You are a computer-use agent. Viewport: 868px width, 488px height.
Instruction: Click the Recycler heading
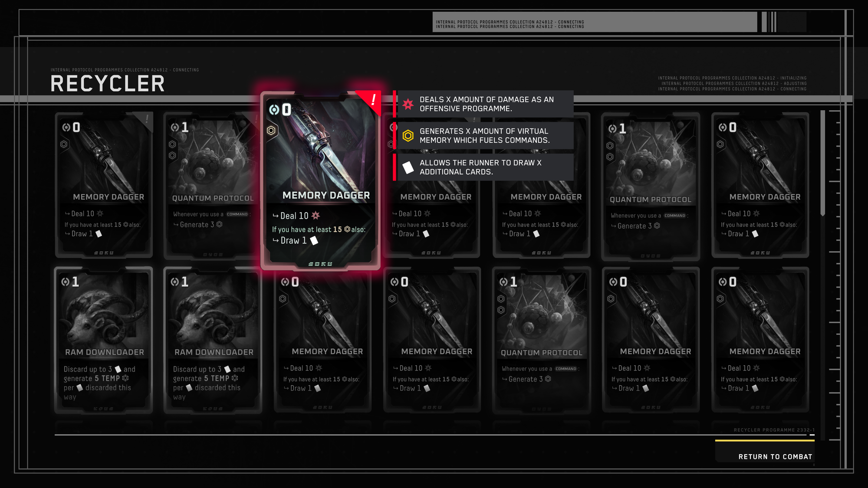[108, 84]
